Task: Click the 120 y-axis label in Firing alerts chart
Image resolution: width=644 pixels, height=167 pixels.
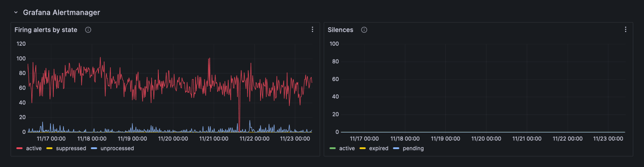Action: click(21, 44)
